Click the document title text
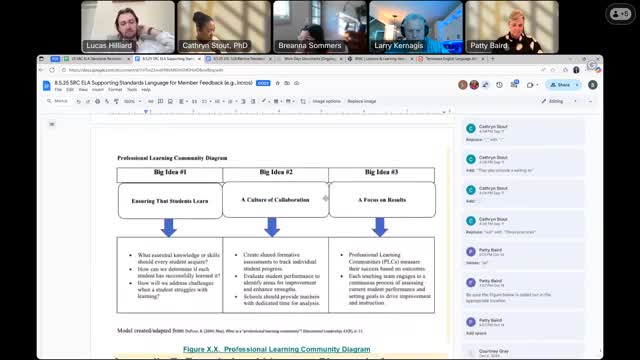 click(x=153, y=83)
